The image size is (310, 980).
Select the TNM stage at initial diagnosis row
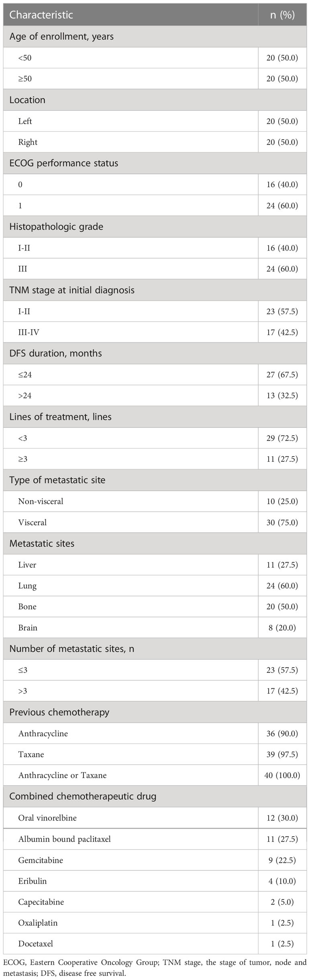pyautogui.click(x=155, y=290)
